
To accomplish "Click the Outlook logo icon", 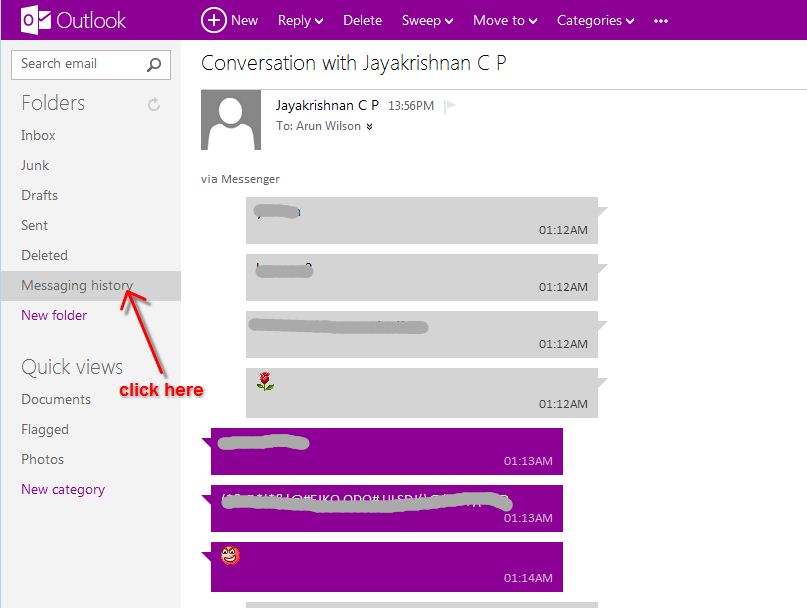I will 36,20.
